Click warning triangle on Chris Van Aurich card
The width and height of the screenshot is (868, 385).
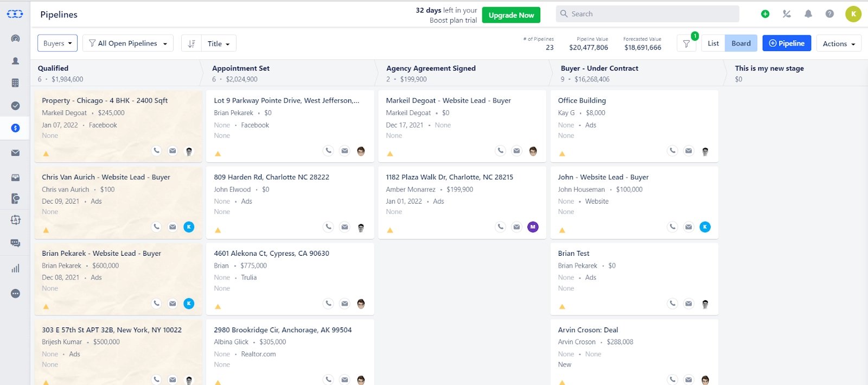(x=46, y=230)
